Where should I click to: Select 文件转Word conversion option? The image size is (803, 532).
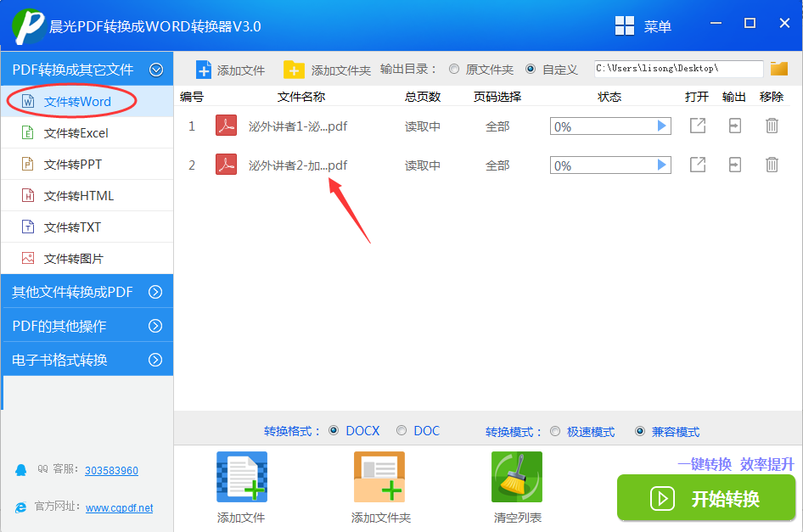(x=87, y=101)
